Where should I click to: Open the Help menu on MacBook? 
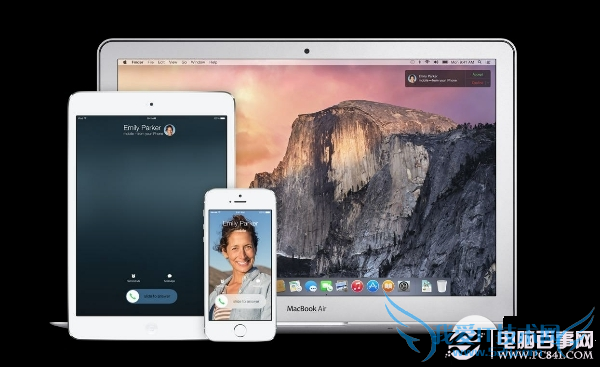[213, 62]
